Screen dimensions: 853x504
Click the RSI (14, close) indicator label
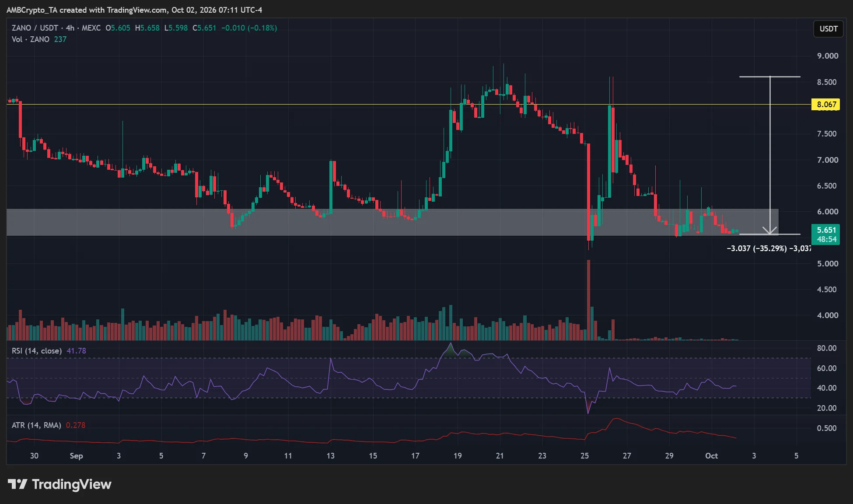37,351
